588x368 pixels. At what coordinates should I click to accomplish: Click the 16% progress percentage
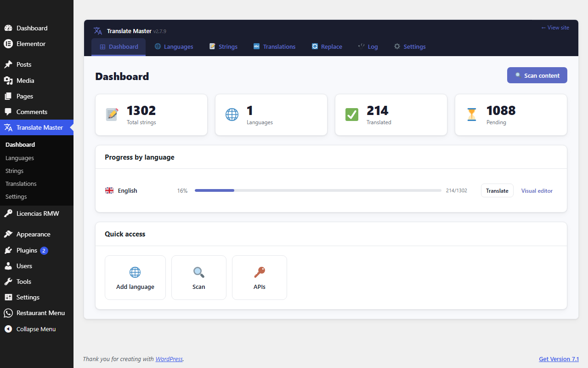182,190
